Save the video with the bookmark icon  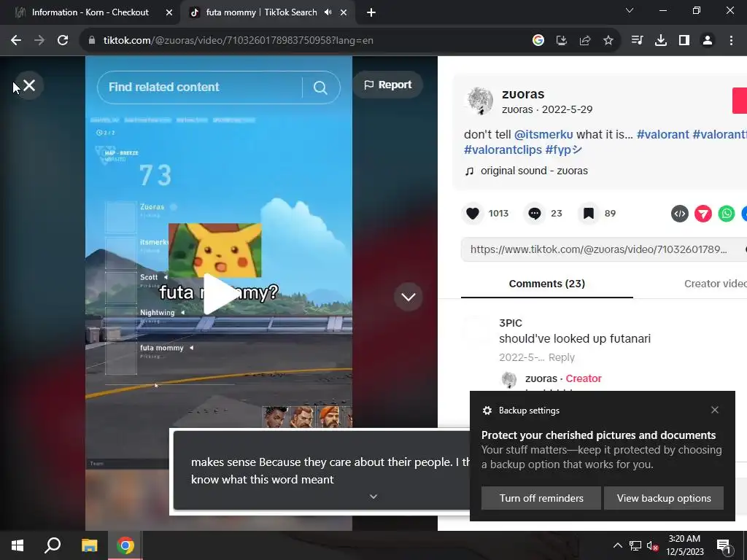pos(589,214)
